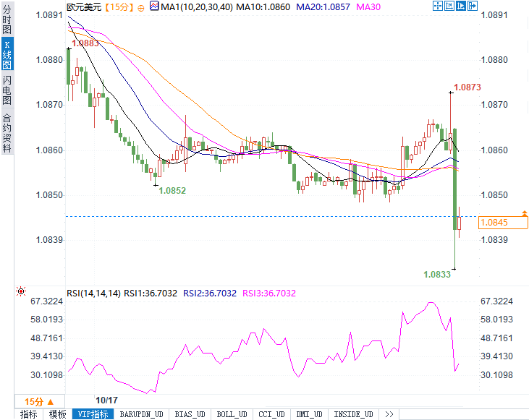Switch to 闪电图 side tab

pos(7,90)
